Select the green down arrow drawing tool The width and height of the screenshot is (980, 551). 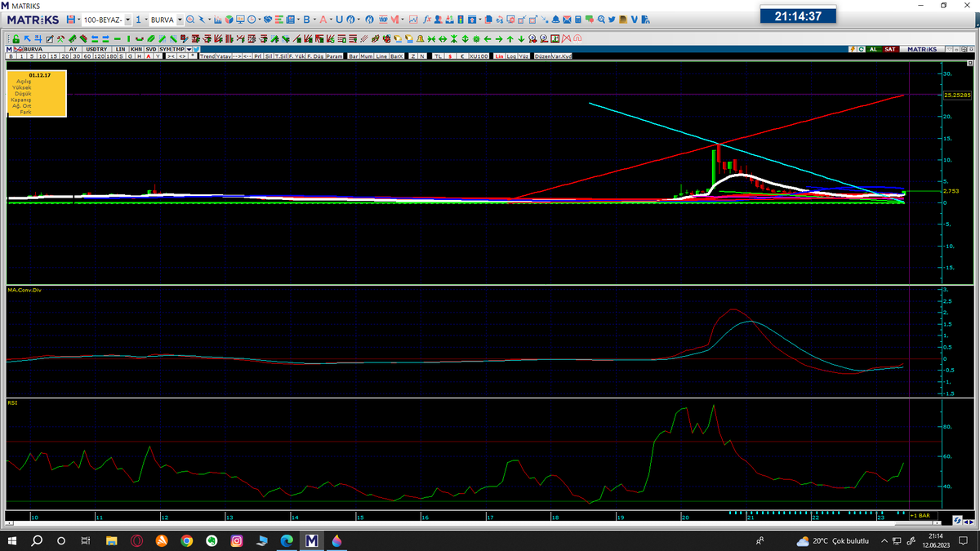(x=521, y=38)
